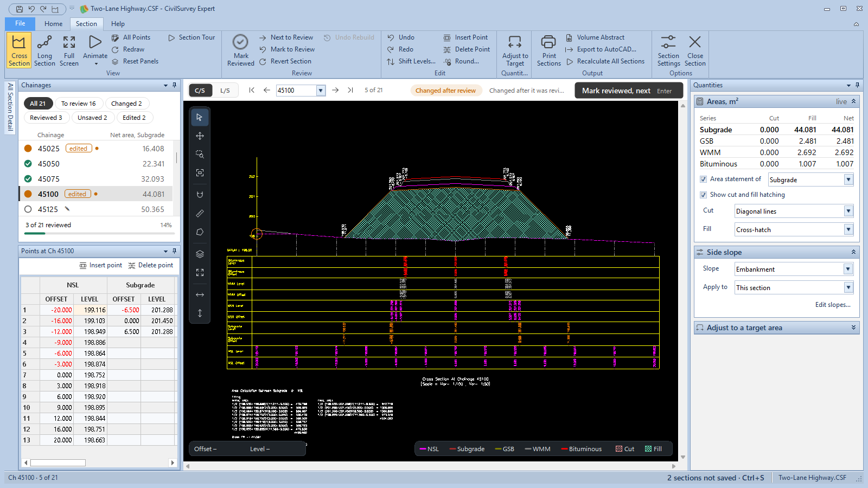Click the Volume Abstract icon
The width and height of the screenshot is (868, 488).
(x=569, y=37)
